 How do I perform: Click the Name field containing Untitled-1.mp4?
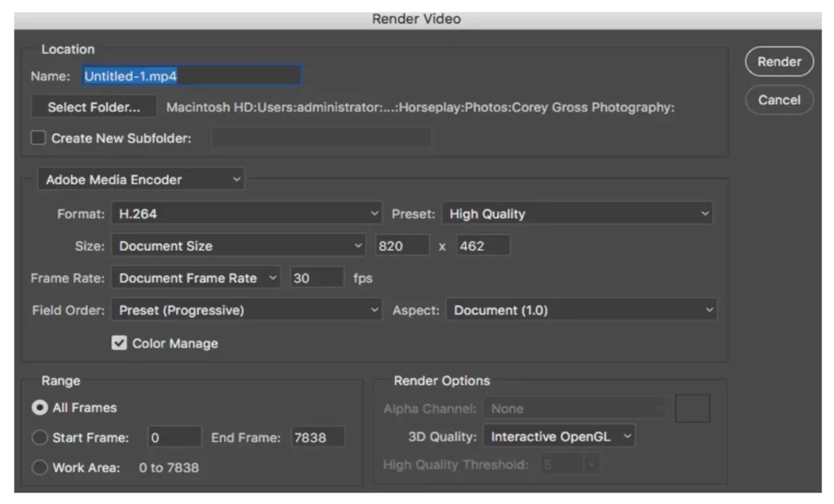[x=191, y=76]
